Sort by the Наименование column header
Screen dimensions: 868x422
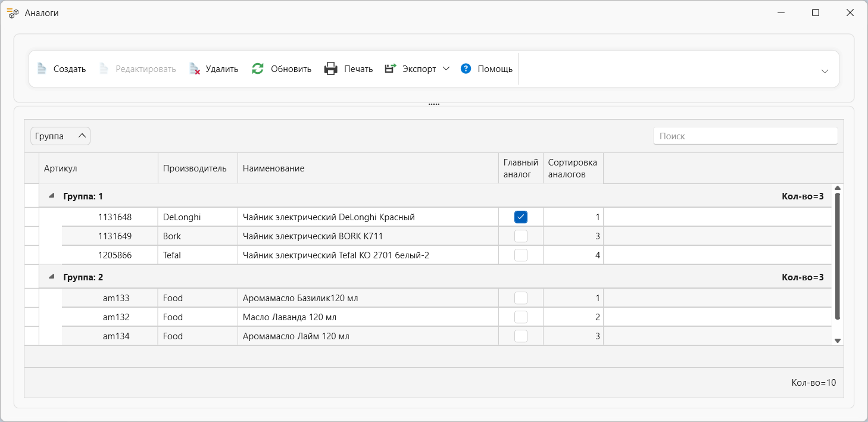pyautogui.click(x=368, y=168)
